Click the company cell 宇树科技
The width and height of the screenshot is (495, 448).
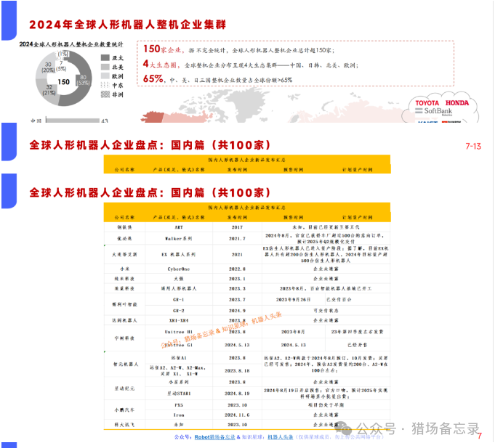click(x=125, y=338)
